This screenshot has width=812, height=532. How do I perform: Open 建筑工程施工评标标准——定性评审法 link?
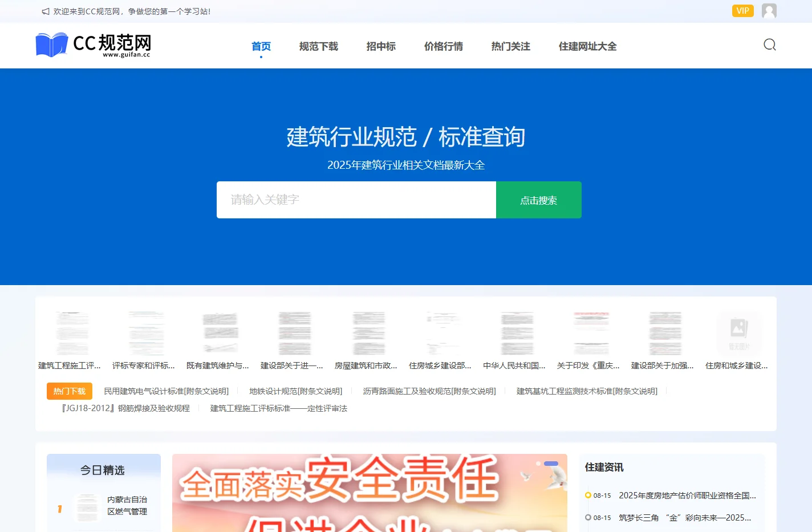pos(279,408)
